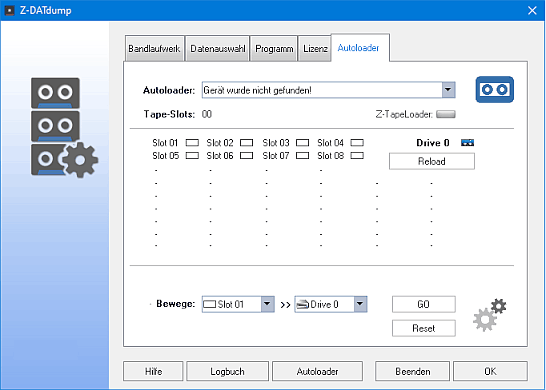546x390 pixels.
Task: Click the bottom Autoloader button
Action: pos(317,371)
